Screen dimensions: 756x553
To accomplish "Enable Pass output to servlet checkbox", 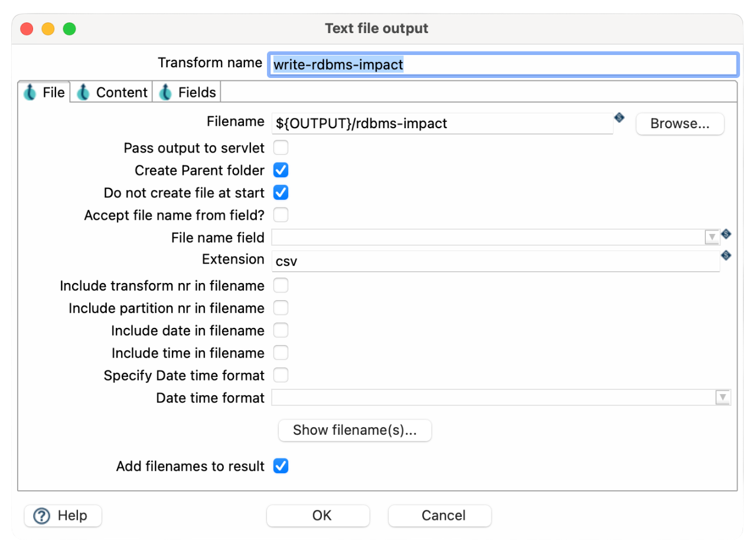I will (x=281, y=148).
